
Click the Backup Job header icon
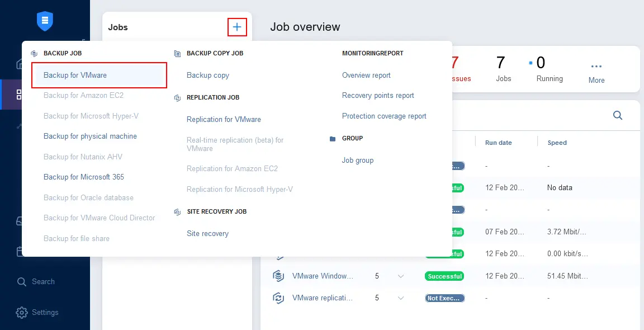point(35,54)
